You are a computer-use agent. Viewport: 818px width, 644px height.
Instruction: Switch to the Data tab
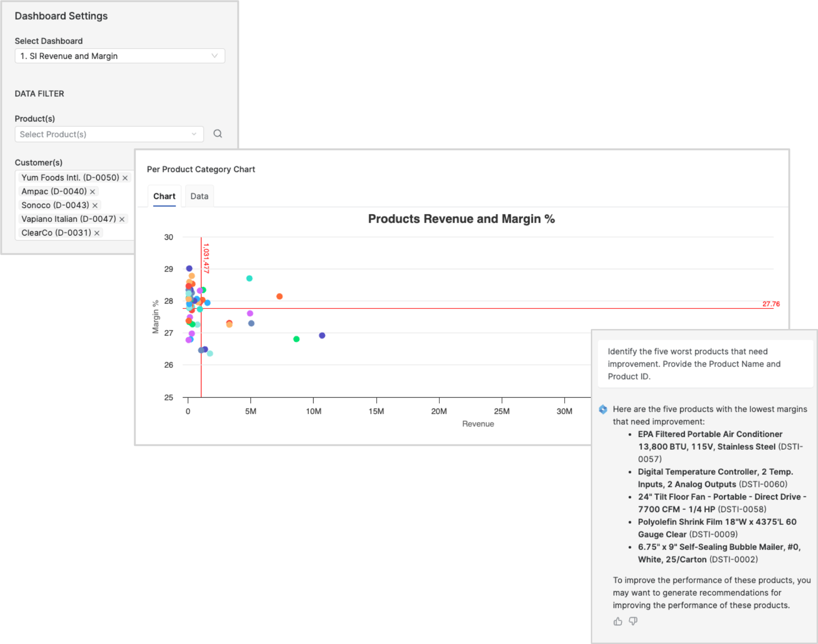click(x=199, y=196)
